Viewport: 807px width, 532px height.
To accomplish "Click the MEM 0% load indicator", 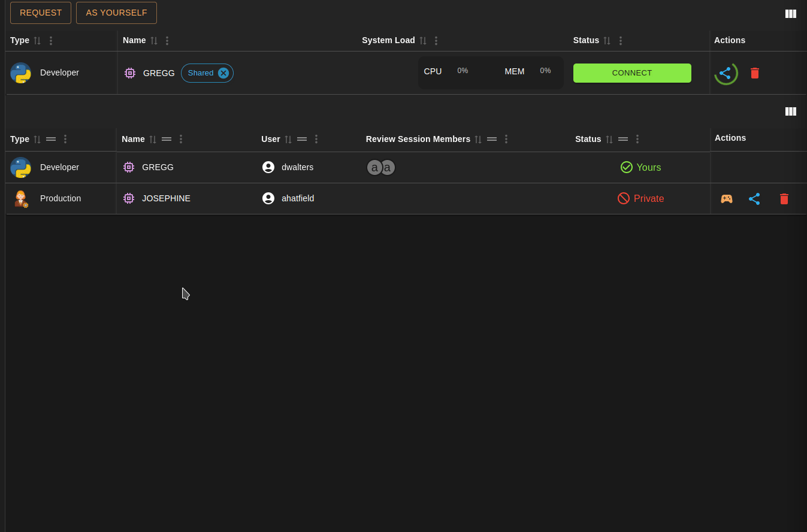I will coord(528,71).
